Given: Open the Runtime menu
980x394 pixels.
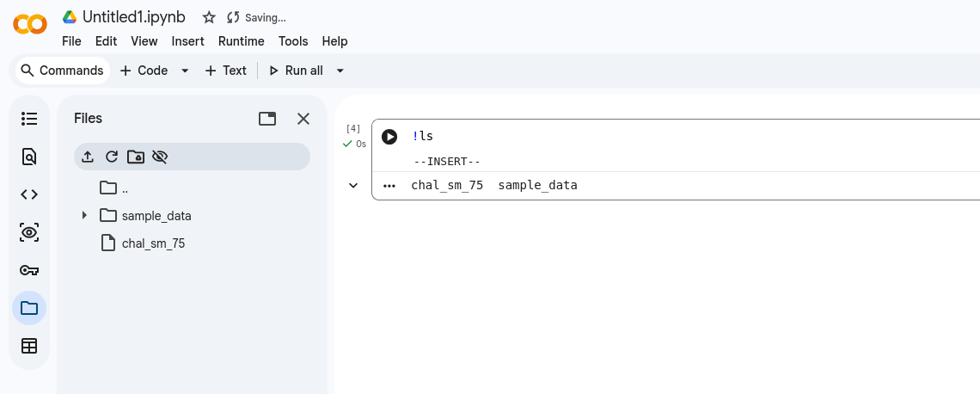Looking at the screenshot, I should pos(242,41).
